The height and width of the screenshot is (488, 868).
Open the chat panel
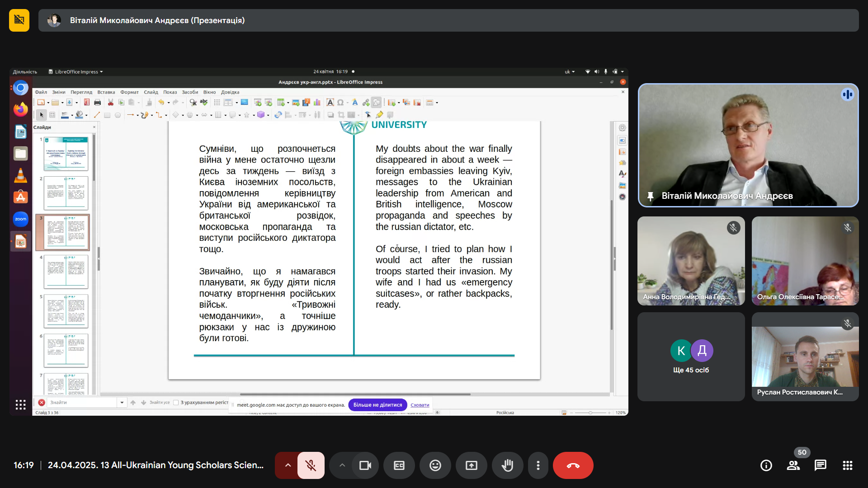point(820,465)
